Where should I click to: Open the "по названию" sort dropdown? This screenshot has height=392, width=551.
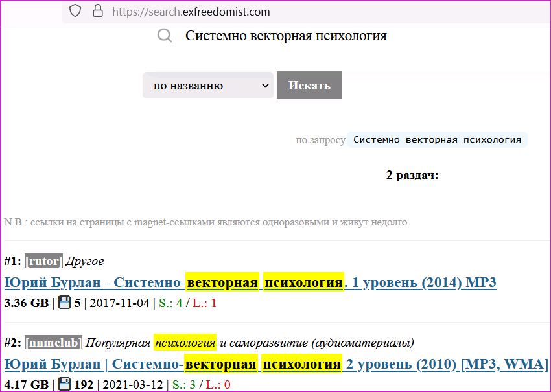coord(208,86)
